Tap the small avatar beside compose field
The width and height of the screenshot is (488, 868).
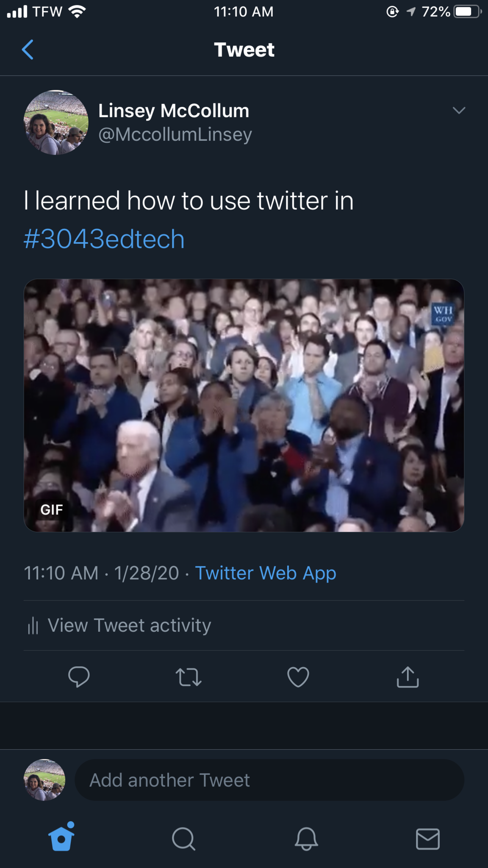point(44,780)
